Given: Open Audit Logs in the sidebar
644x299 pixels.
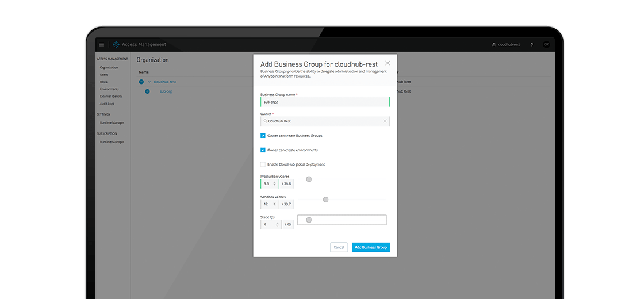Looking at the screenshot, I should point(107,103).
